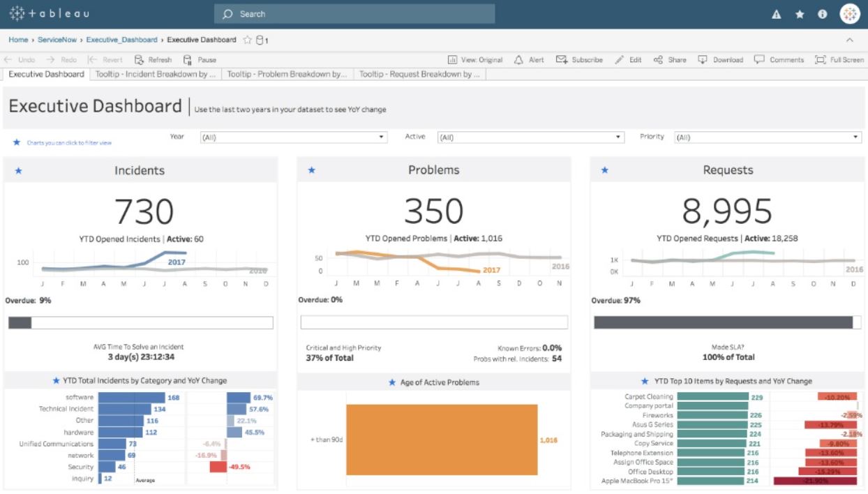Open notifications via the warning triangle icon
The image size is (868, 494).
(x=776, y=13)
